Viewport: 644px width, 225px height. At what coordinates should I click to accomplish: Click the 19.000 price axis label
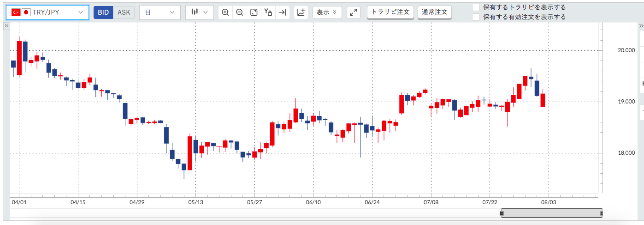626,102
